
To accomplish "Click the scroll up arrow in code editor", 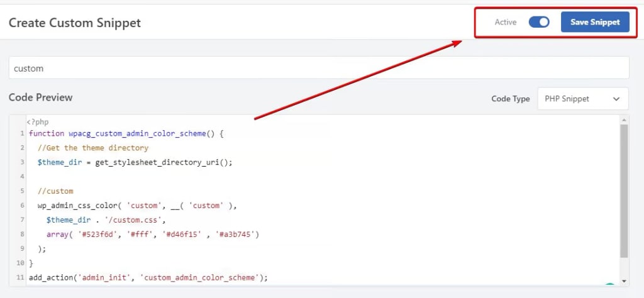I will tap(624, 120).
